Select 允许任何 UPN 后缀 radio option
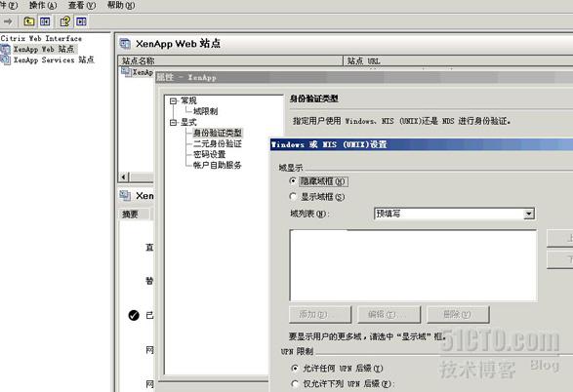573x392 pixels. [295, 368]
